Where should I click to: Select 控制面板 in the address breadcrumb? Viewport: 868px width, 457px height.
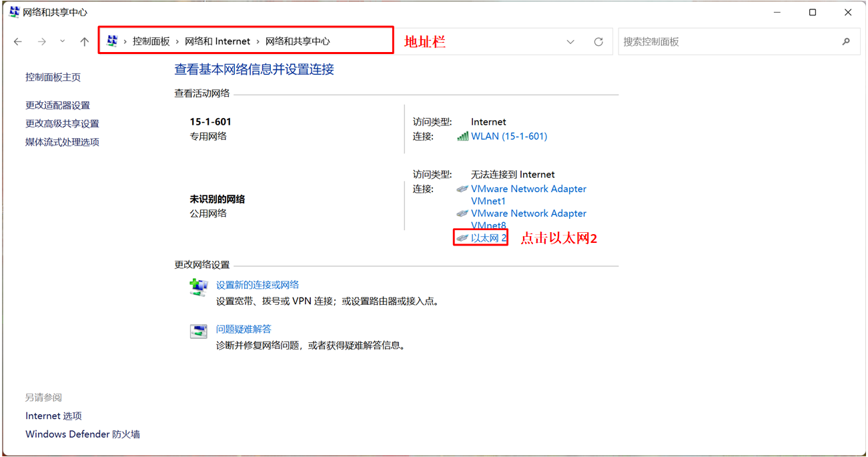pyautogui.click(x=151, y=41)
